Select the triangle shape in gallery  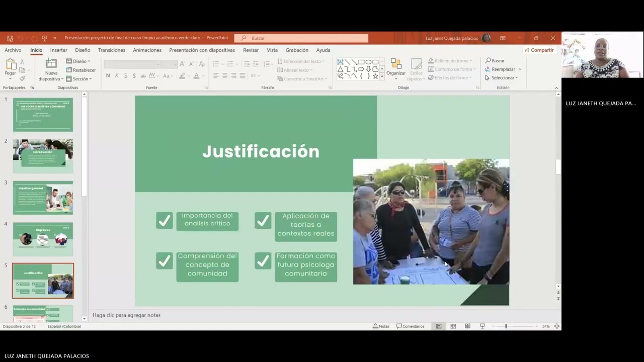click(x=341, y=69)
